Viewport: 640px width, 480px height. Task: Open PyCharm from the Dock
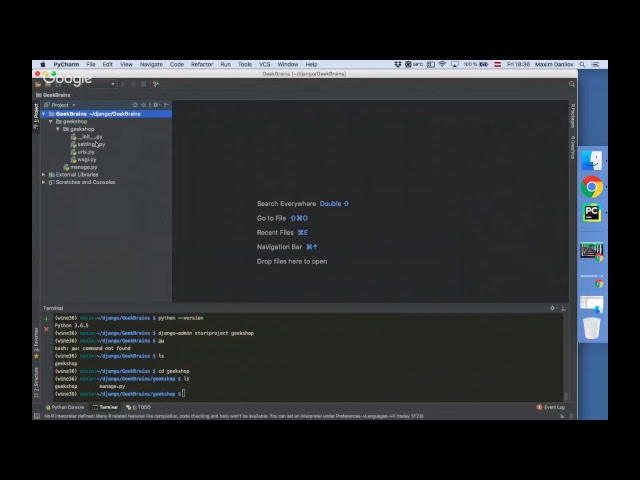click(591, 213)
